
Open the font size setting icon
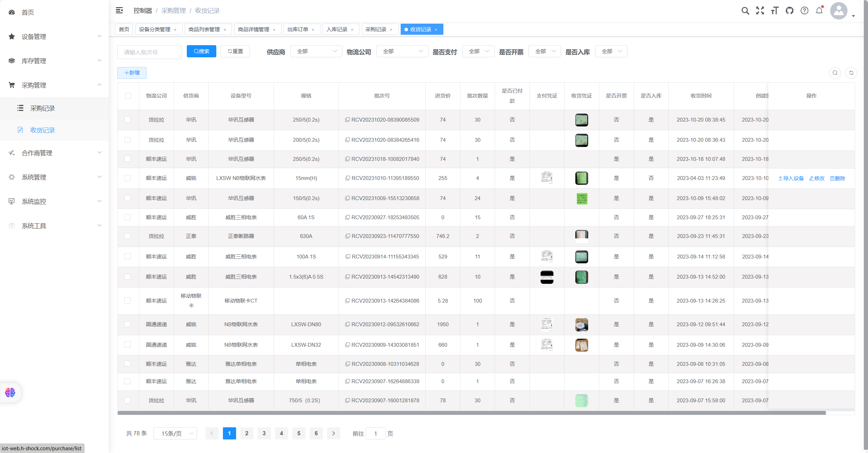(x=775, y=11)
